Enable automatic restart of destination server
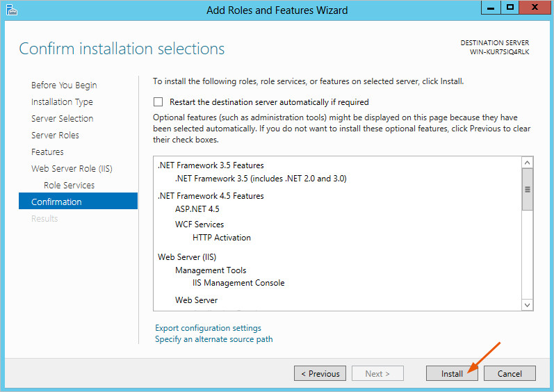The height and width of the screenshot is (392, 554). click(x=158, y=101)
